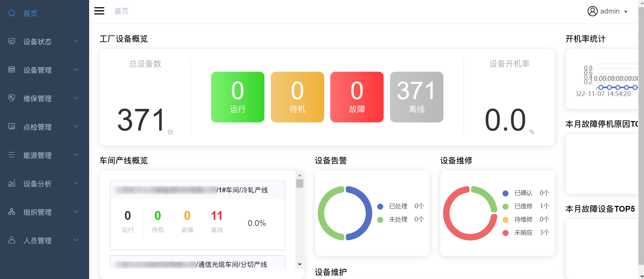Viewport: 644px width, 279px height.
Task: Click the 设备状态 monitor icon
Action: [12, 41]
